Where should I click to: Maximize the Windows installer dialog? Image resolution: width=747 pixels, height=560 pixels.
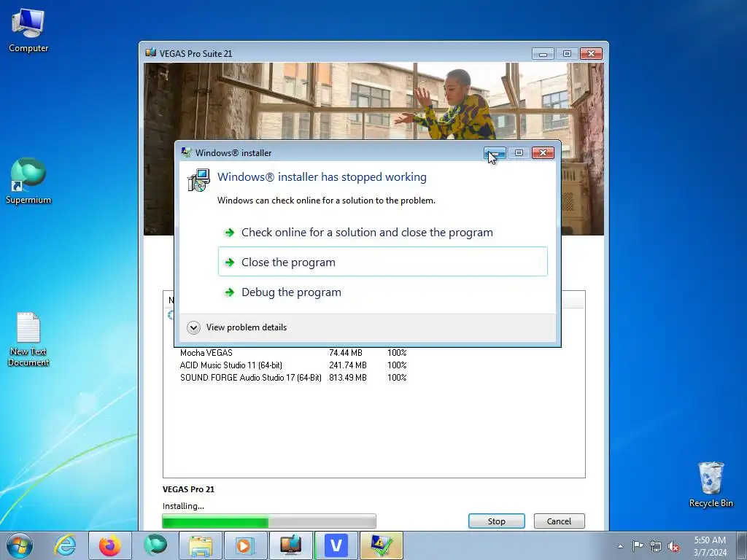pyautogui.click(x=519, y=153)
